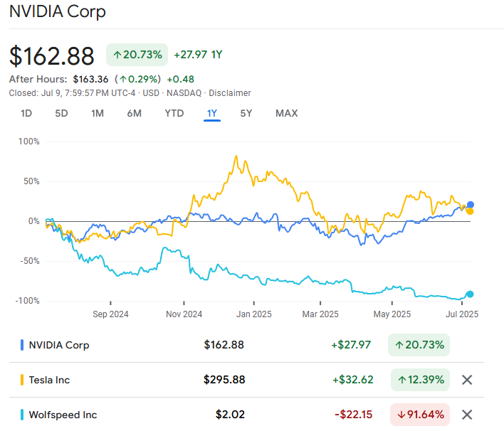Open Tesla Inc comparison row

tap(246, 380)
